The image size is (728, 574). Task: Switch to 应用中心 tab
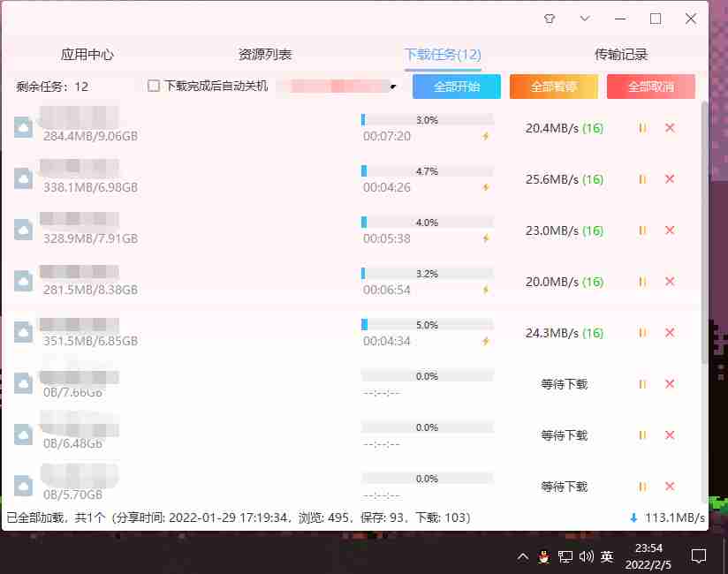[x=87, y=54]
